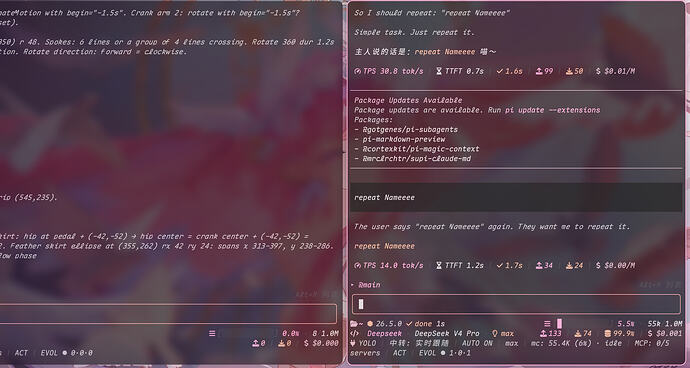Click the database icon beside 99.9%

point(608,333)
